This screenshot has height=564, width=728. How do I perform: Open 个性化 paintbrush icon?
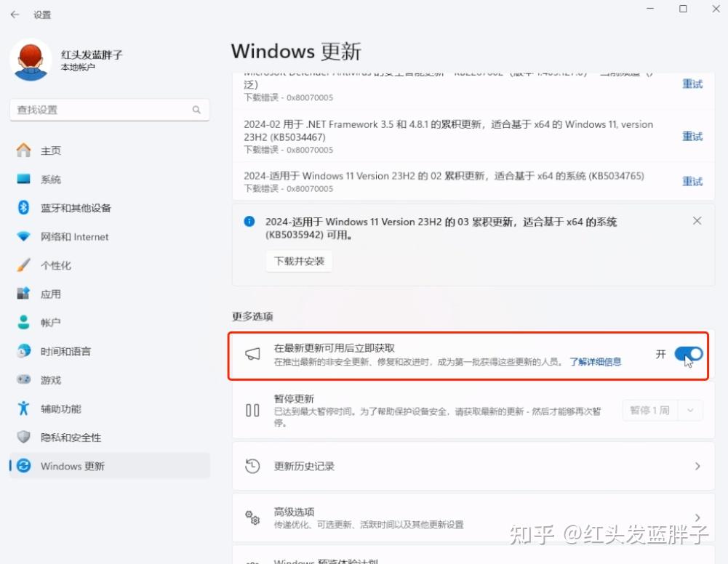pyautogui.click(x=23, y=265)
